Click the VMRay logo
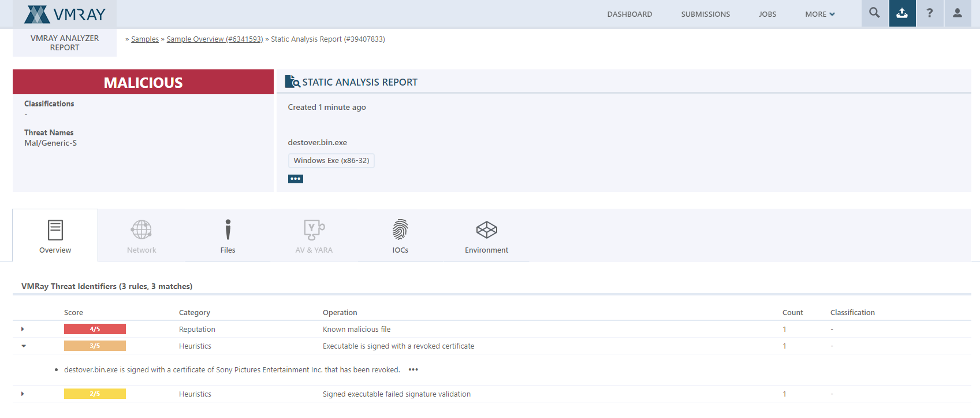 point(65,14)
